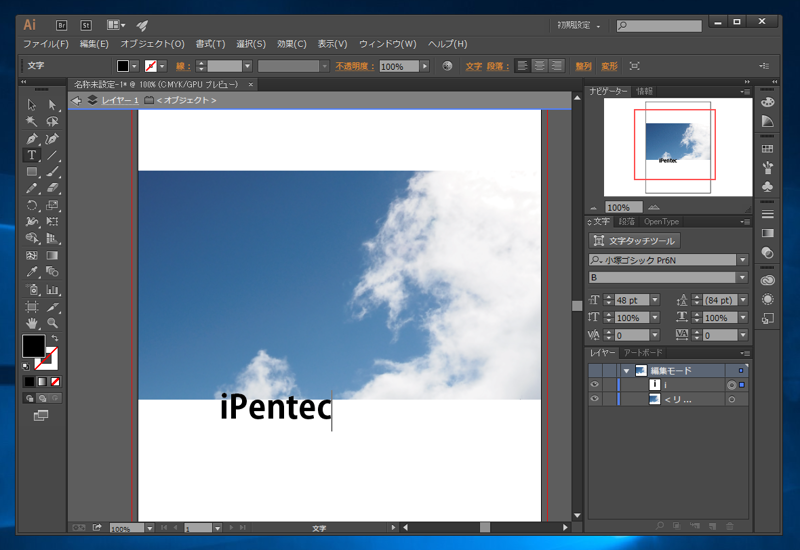The image size is (800, 550).
Task: Open the Swatches panel grid icon
Action: tap(767, 149)
